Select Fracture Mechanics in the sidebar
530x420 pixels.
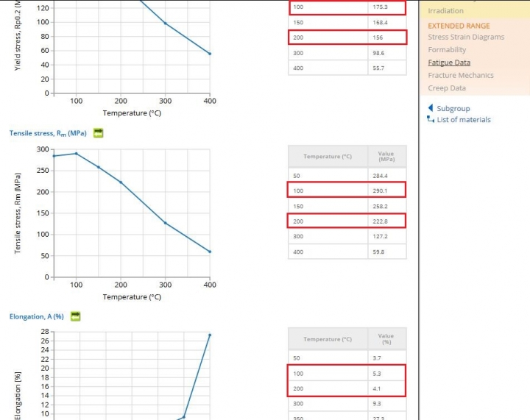[461, 75]
